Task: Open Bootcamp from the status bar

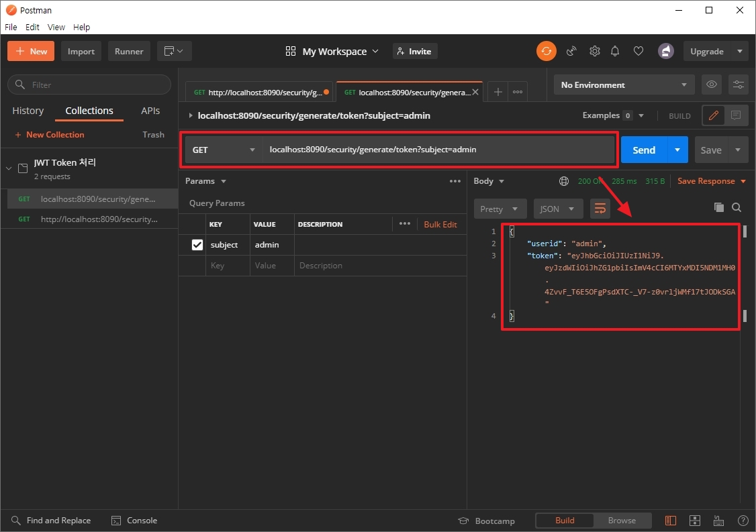Action: pyautogui.click(x=486, y=521)
